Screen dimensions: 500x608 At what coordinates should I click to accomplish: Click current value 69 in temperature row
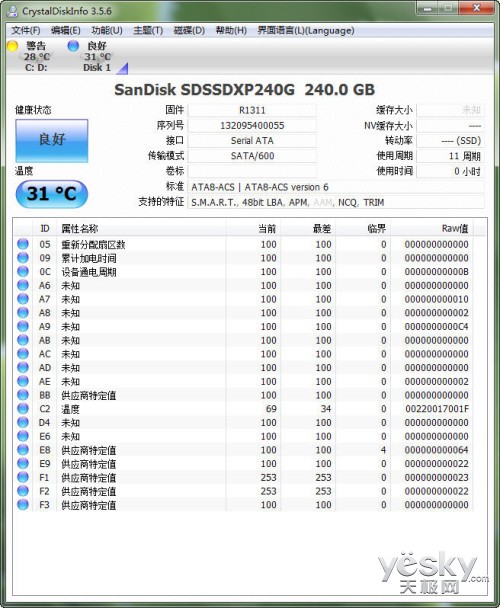pyautogui.click(x=271, y=409)
